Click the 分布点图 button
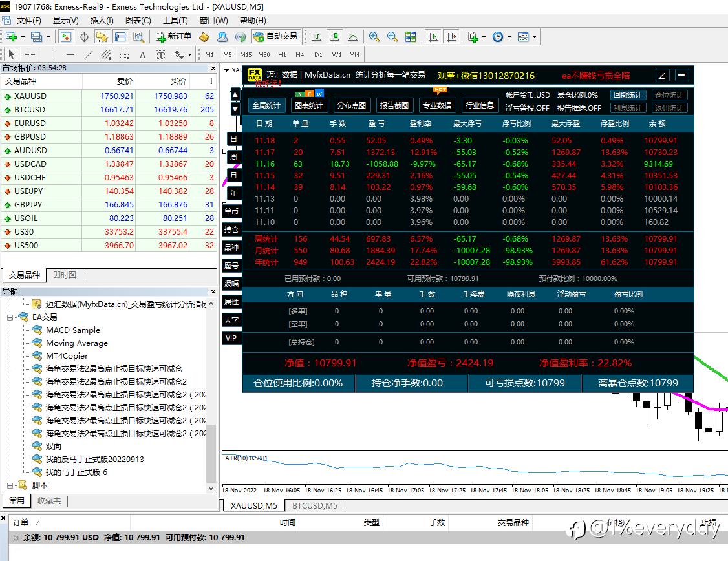728x561 pixels. pos(352,105)
